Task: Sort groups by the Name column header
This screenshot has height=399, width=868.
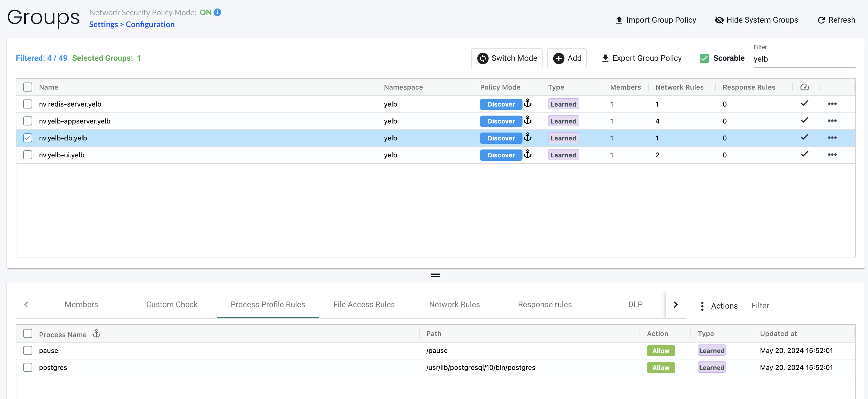Action: pos(49,87)
